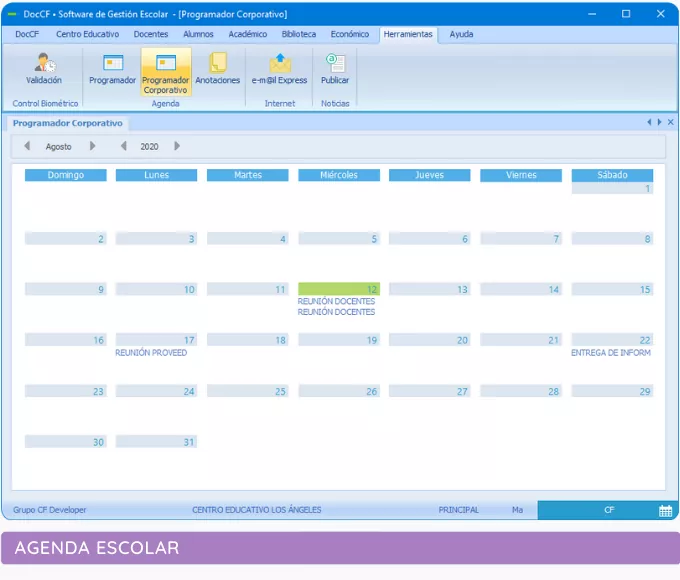
Task: Open the Validación biometric control tool
Action: (43, 68)
